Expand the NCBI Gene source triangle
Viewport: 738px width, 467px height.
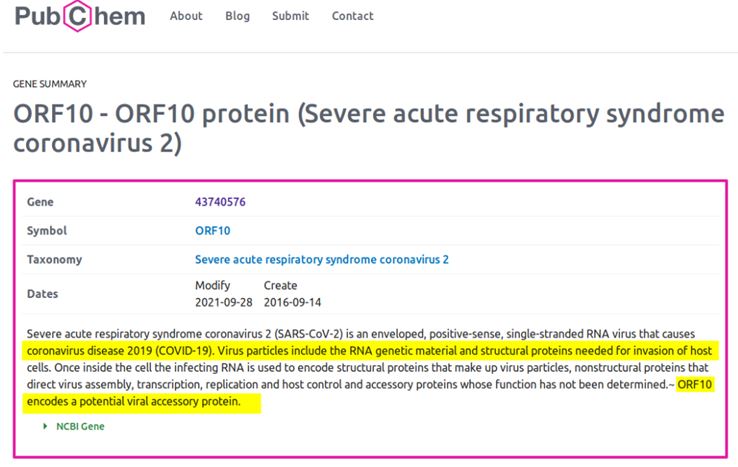coord(45,427)
